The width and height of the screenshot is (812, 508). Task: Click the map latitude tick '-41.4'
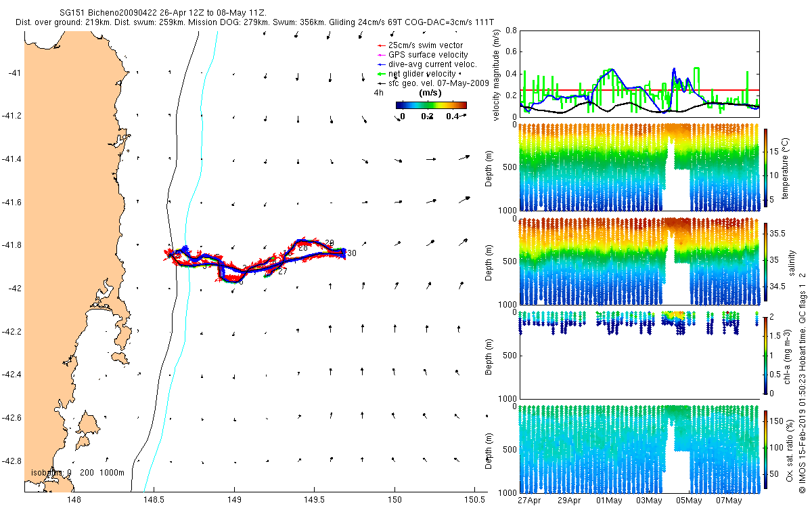click(x=12, y=159)
